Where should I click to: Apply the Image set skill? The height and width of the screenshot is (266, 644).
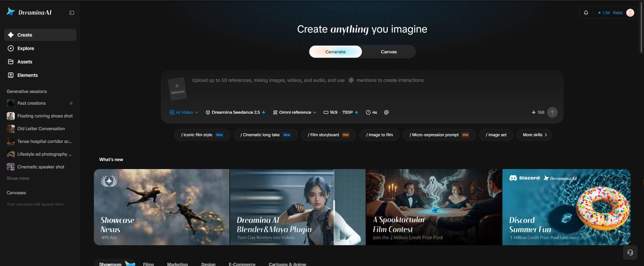tap(496, 135)
